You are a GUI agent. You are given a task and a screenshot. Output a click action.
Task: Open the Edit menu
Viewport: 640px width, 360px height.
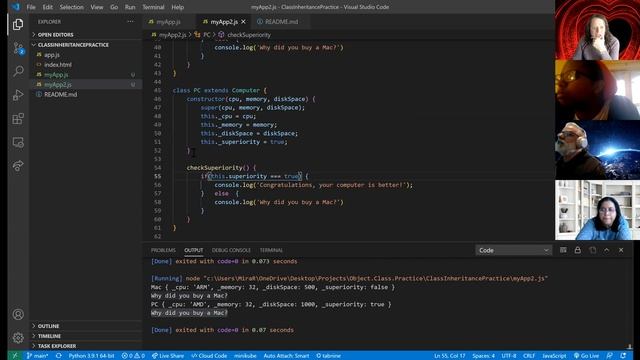pyautogui.click(x=47, y=7)
